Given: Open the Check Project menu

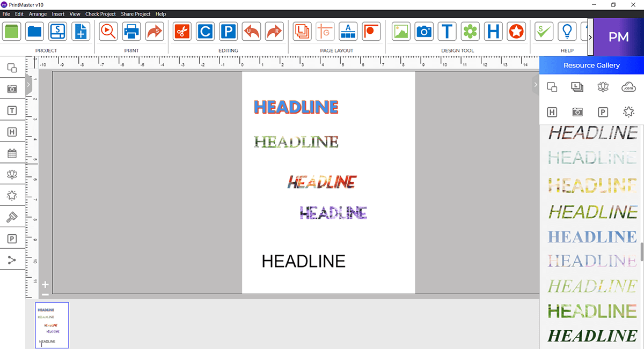Looking at the screenshot, I should point(100,14).
